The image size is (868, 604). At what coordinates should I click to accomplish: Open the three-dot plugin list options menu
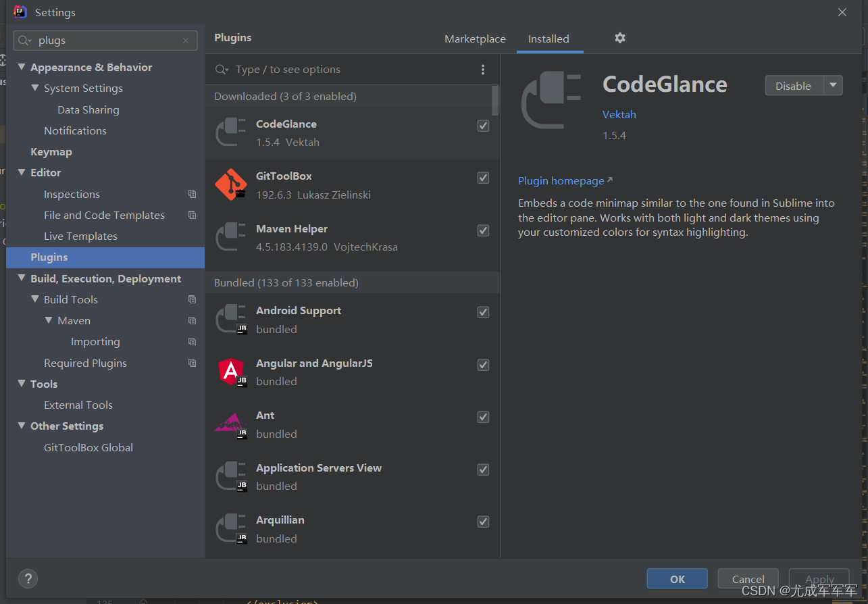pos(482,70)
